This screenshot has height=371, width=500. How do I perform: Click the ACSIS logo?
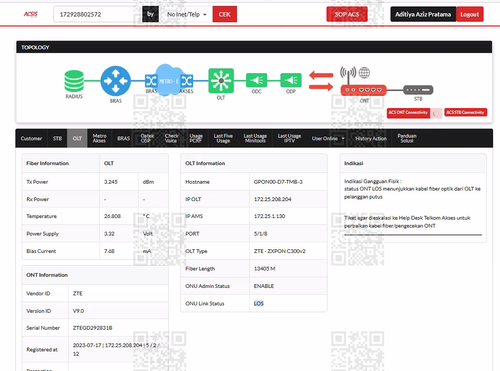tap(30, 14)
